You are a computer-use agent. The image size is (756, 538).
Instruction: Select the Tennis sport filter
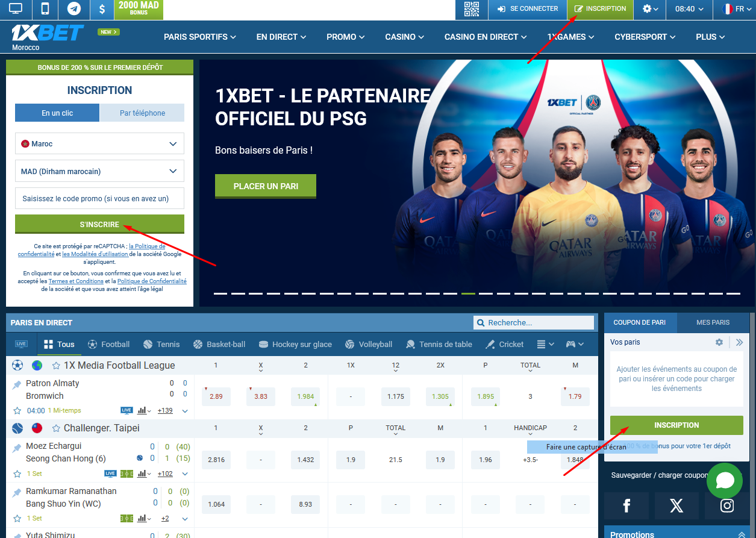click(x=161, y=344)
